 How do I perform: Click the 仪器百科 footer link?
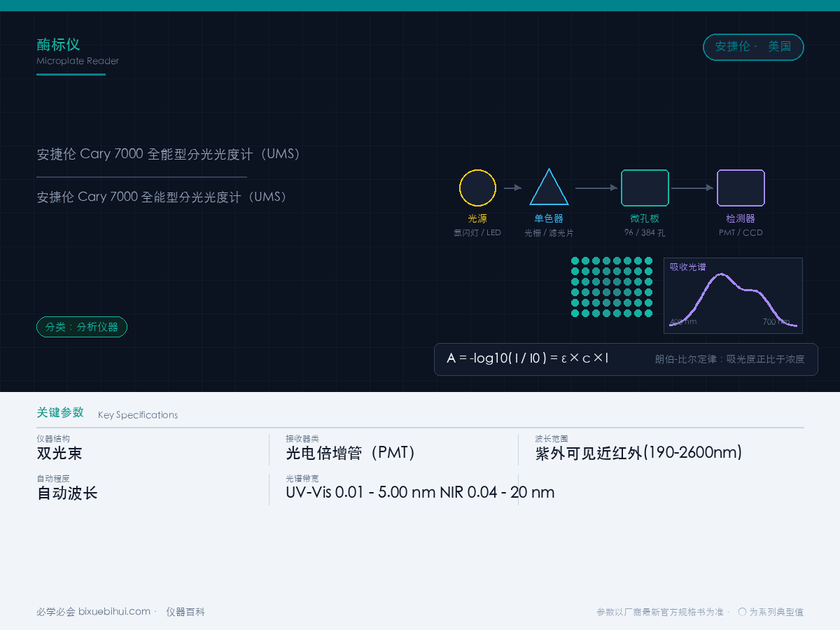tap(185, 612)
